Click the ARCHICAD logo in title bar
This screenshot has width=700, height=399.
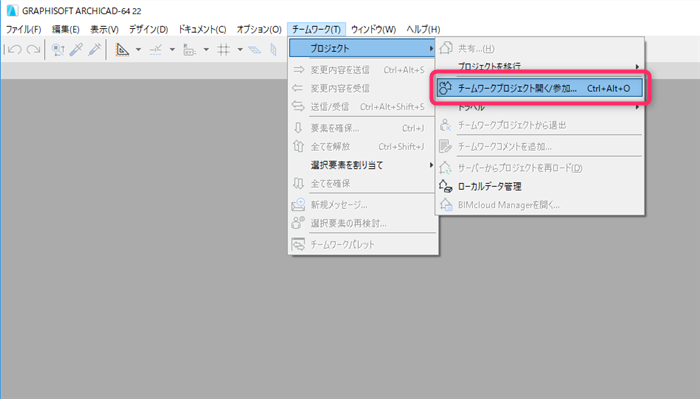click(12, 10)
